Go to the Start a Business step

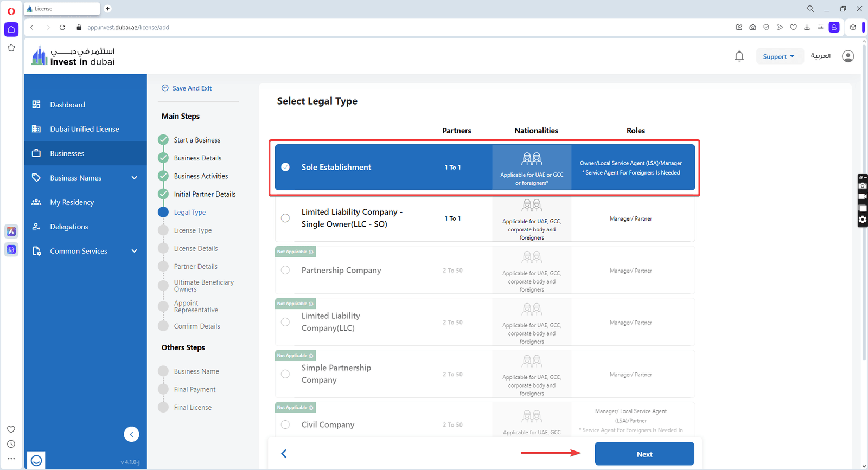(x=197, y=140)
